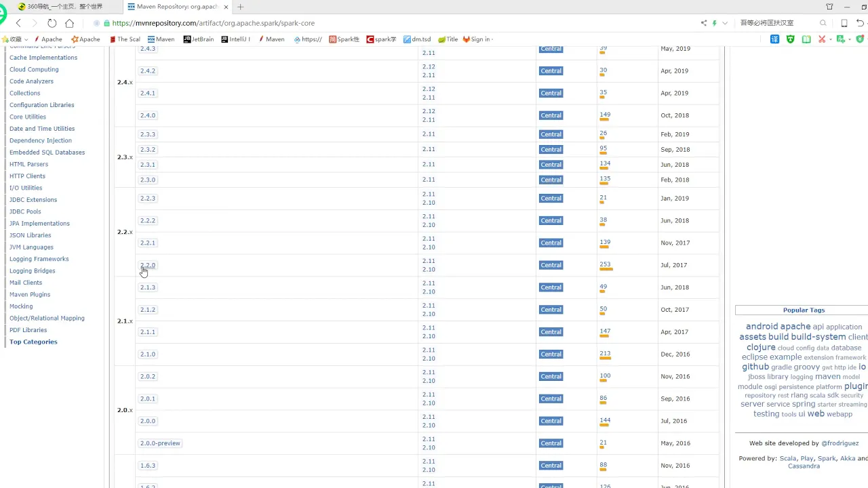Click the green image-translate extension icon
868x488 pixels.
point(840,39)
